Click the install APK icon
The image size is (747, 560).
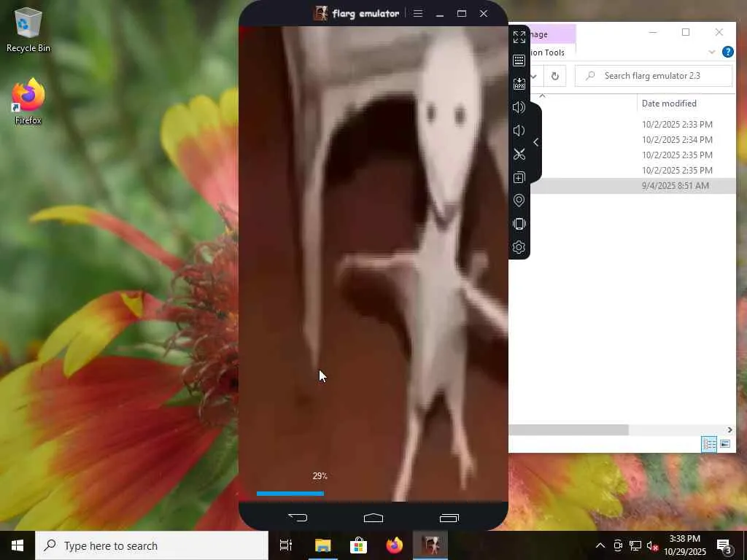(519, 84)
